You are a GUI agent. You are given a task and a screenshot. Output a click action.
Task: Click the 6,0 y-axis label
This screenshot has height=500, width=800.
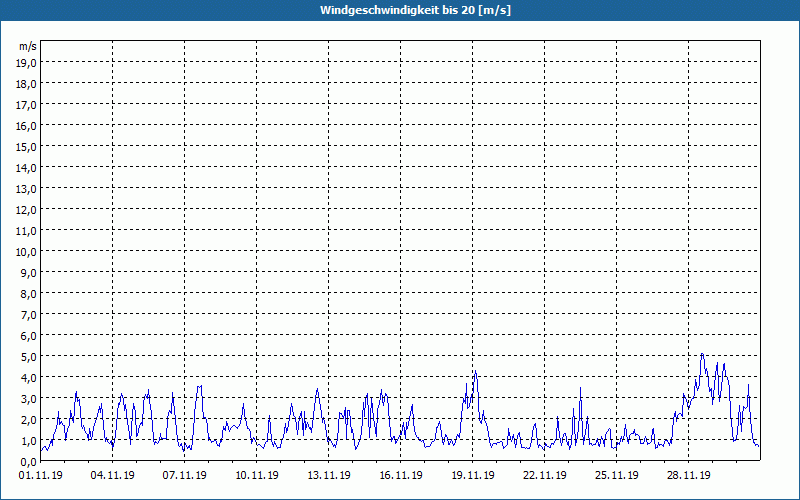pyautogui.click(x=29, y=336)
